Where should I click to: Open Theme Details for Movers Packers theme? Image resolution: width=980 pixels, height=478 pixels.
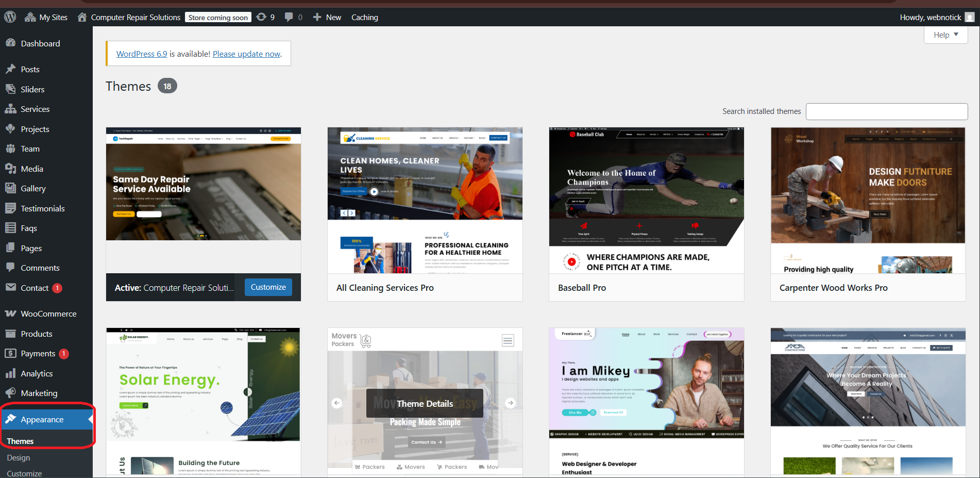[x=425, y=403]
